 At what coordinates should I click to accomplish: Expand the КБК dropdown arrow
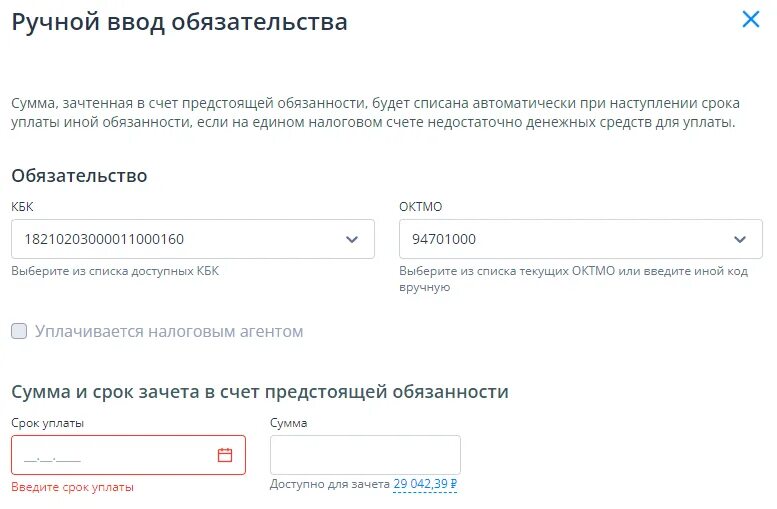click(x=352, y=239)
